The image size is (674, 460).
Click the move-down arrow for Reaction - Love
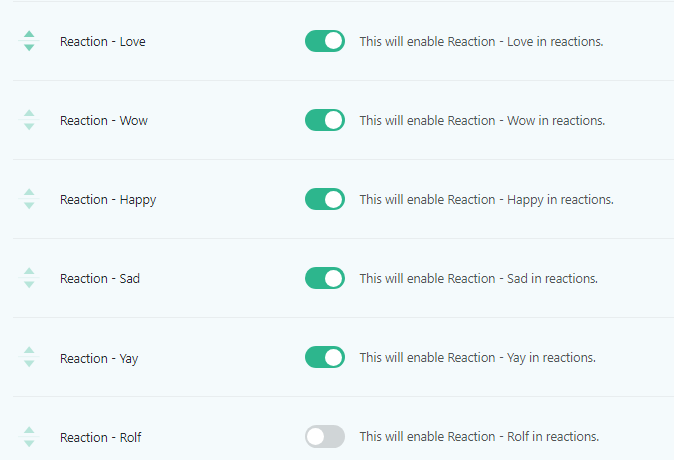(29, 48)
